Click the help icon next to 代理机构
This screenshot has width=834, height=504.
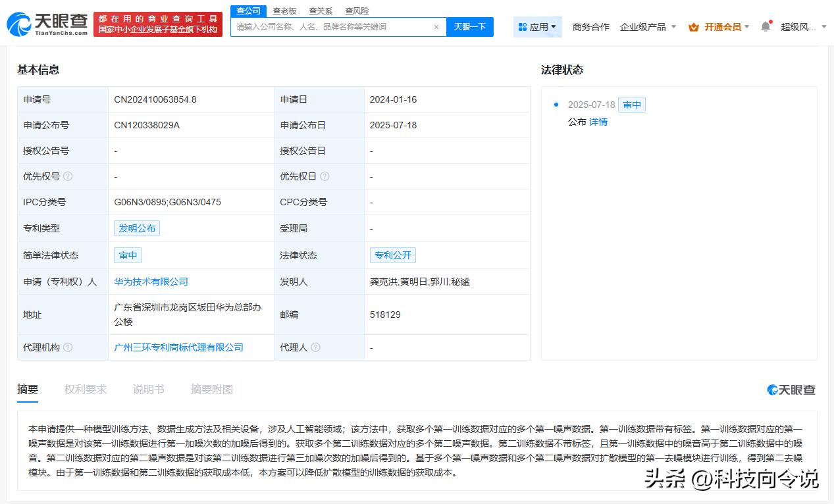[x=68, y=347]
